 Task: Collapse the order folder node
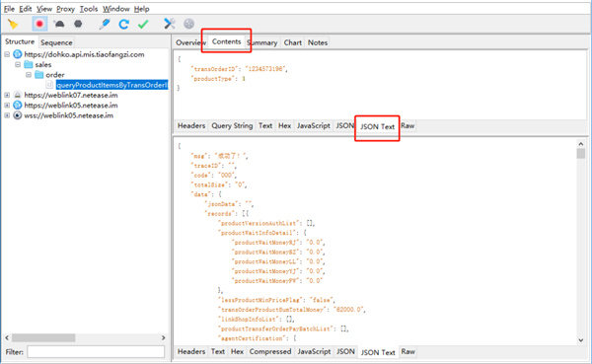(29, 75)
